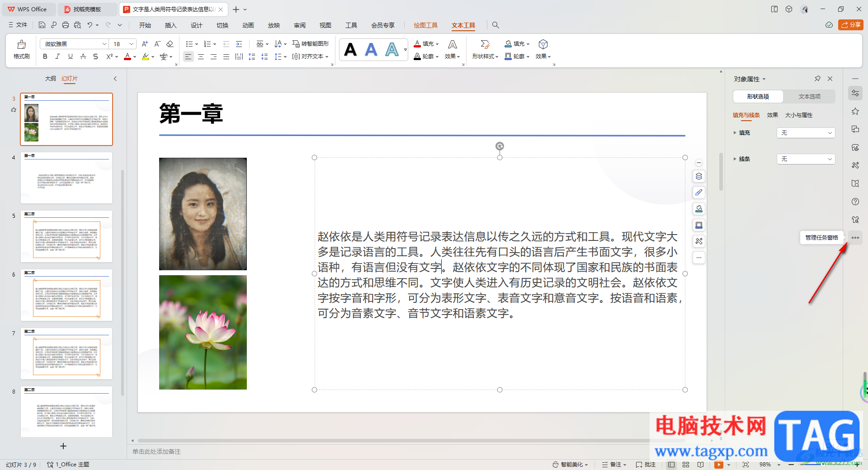This screenshot has height=470, width=868.
Task: Click the Format Painter (格式刷) icon
Action: (x=21, y=49)
